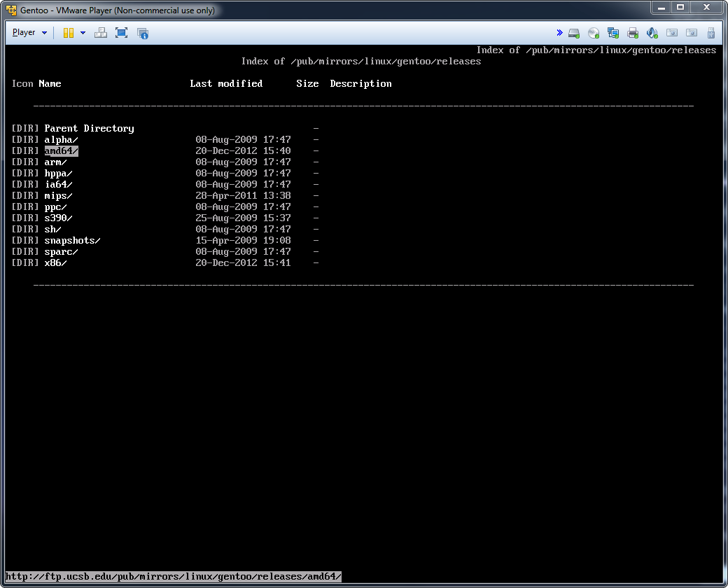Click the camera icon beside the USB icon
The height and width of the screenshot is (588, 728).
(692, 33)
